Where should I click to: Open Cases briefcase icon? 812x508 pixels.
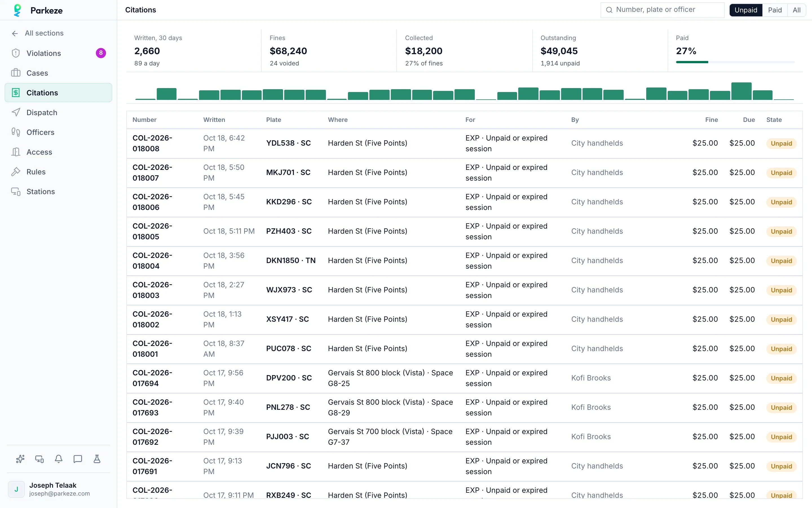click(16, 73)
